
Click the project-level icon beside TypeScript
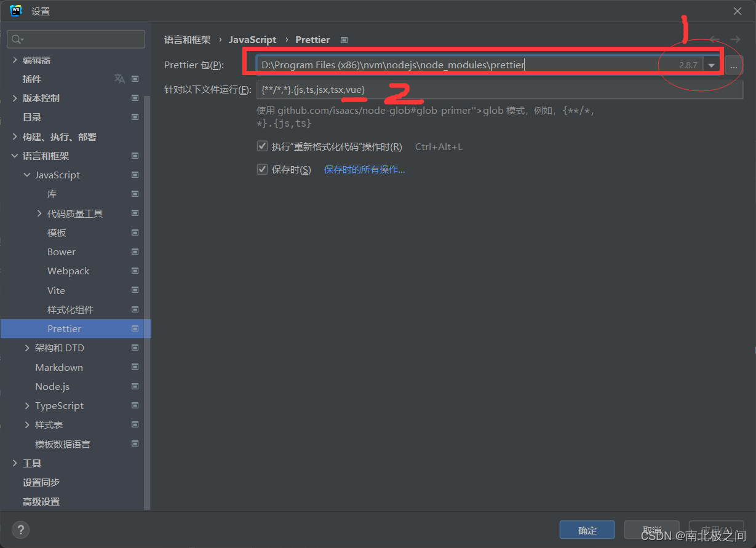tap(135, 405)
